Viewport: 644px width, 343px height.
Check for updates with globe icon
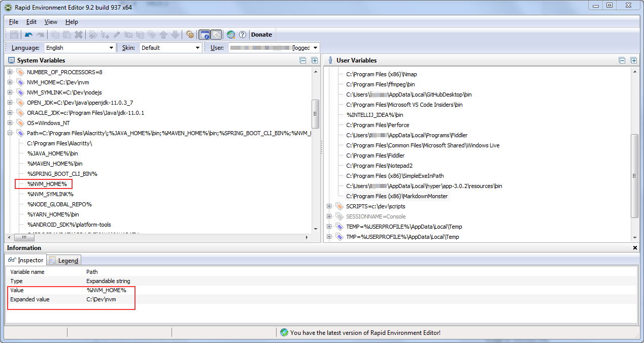click(x=231, y=35)
